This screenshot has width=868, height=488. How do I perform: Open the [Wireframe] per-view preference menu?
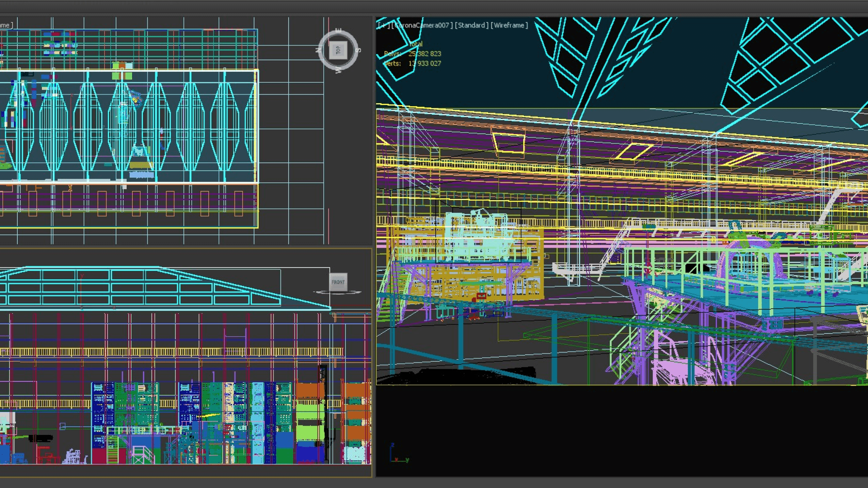pyautogui.click(x=509, y=25)
